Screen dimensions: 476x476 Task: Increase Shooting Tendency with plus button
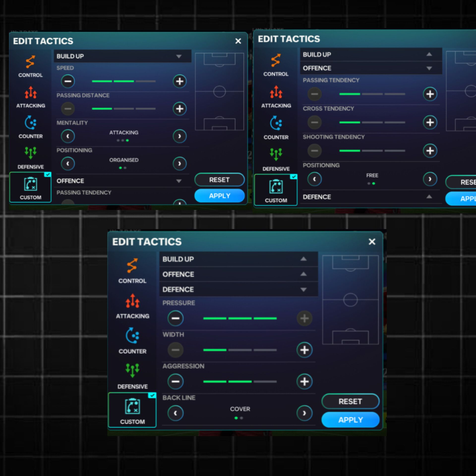click(430, 150)
